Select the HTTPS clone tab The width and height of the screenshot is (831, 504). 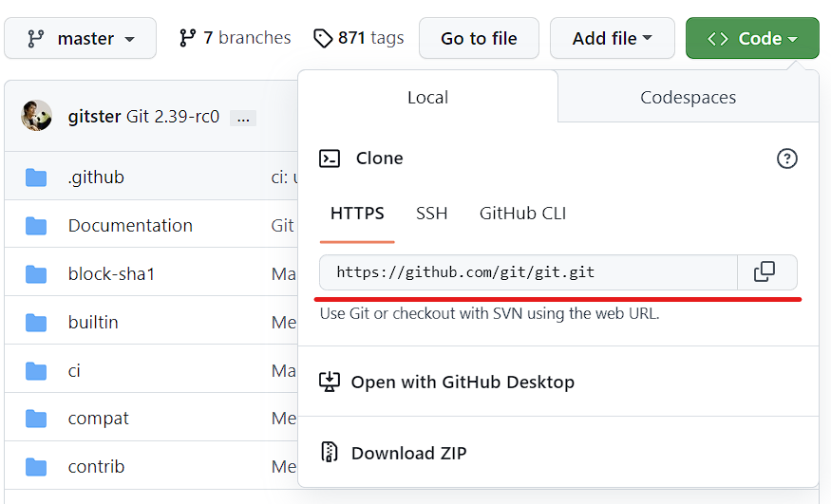click(357, 214)
